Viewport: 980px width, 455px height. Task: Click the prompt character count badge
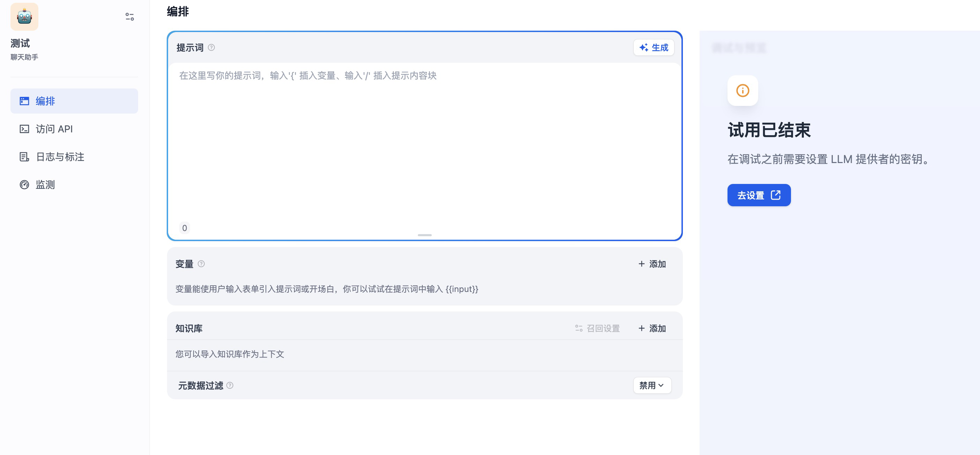pyautogui.click(x=184, y=228)
